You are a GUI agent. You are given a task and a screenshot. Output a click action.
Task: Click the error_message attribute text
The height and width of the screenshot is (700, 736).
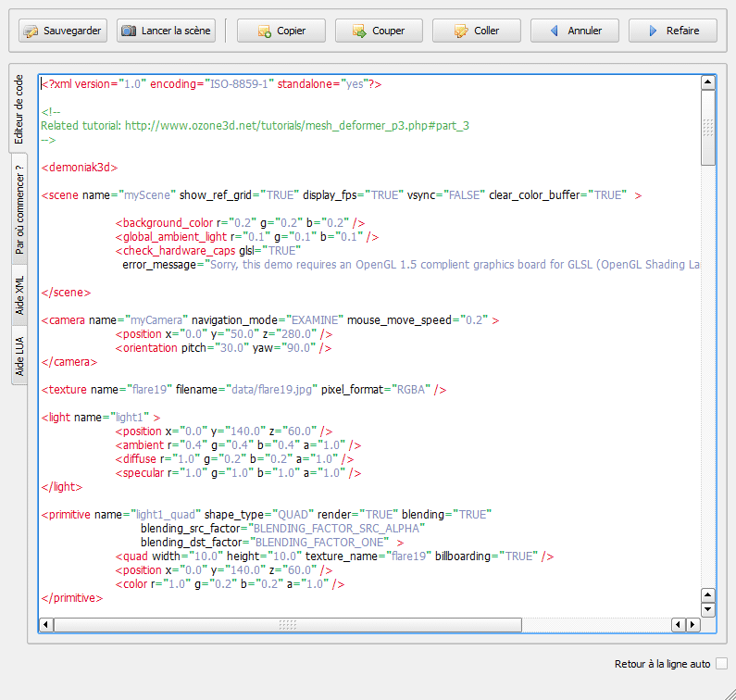pos(159,265)
